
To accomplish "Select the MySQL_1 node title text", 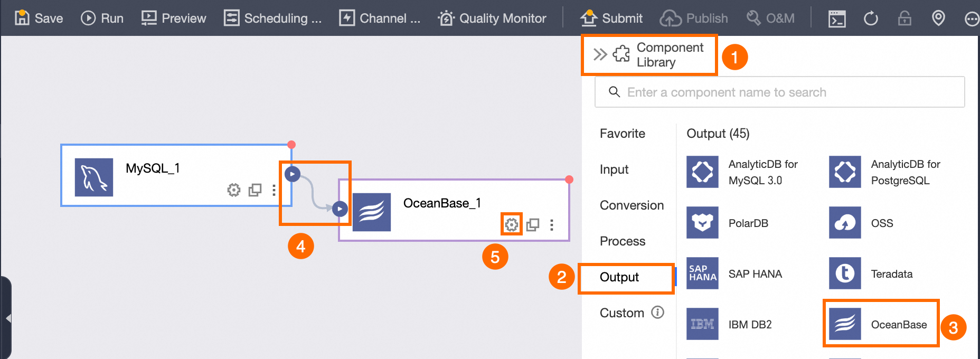I will pos(153,168).
